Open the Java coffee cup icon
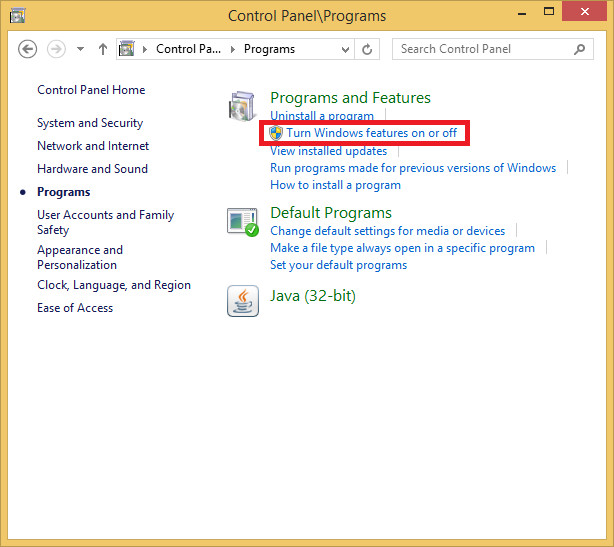 point(243,301)
